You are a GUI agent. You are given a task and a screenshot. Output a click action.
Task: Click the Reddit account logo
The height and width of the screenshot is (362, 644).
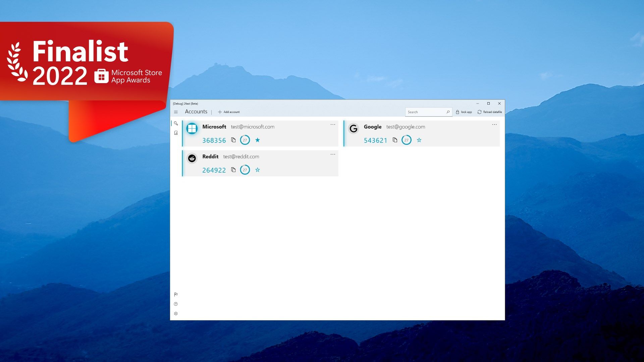[x=192, y=158]
